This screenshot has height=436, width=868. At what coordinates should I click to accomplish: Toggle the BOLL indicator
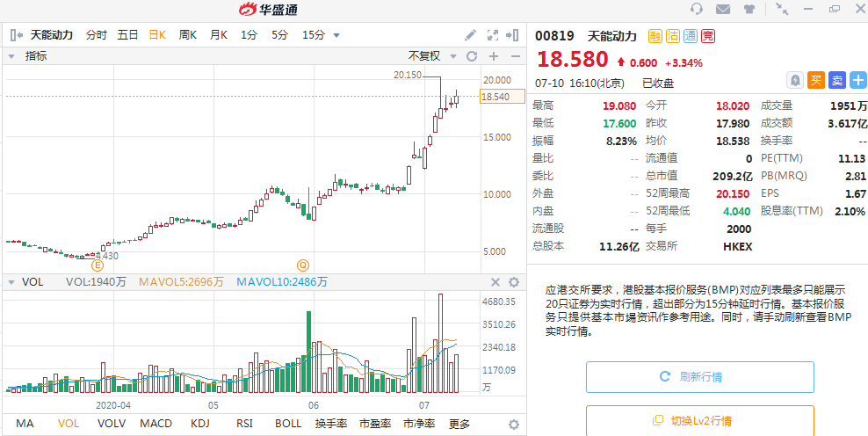[x=288, y=424]
